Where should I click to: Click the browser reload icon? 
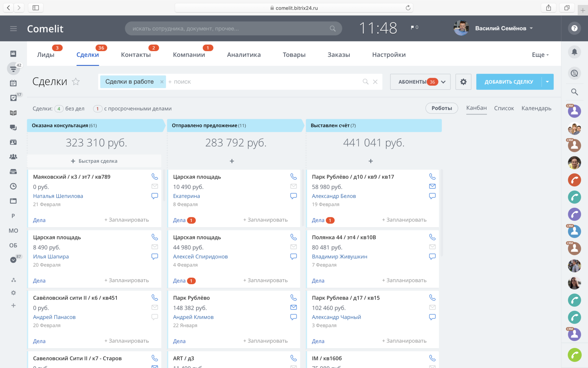(408, 8)
